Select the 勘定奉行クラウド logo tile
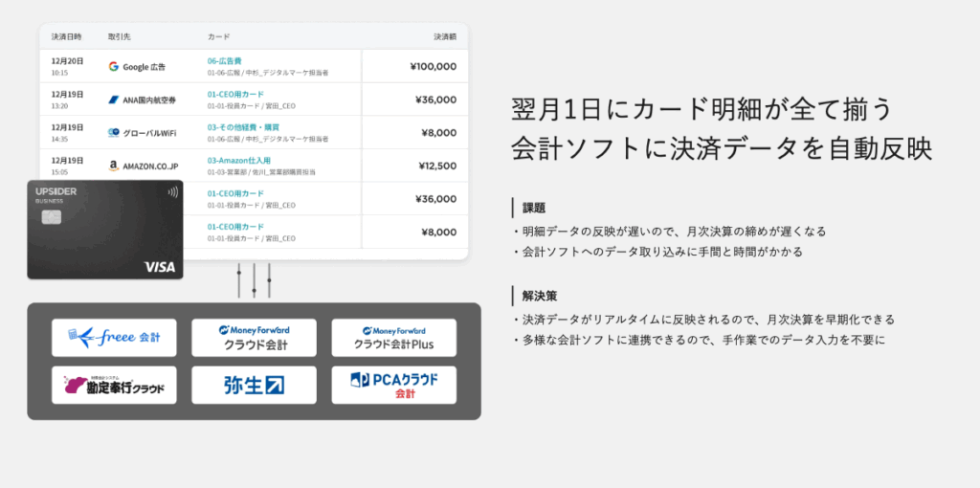 click(x=114, y=385)
